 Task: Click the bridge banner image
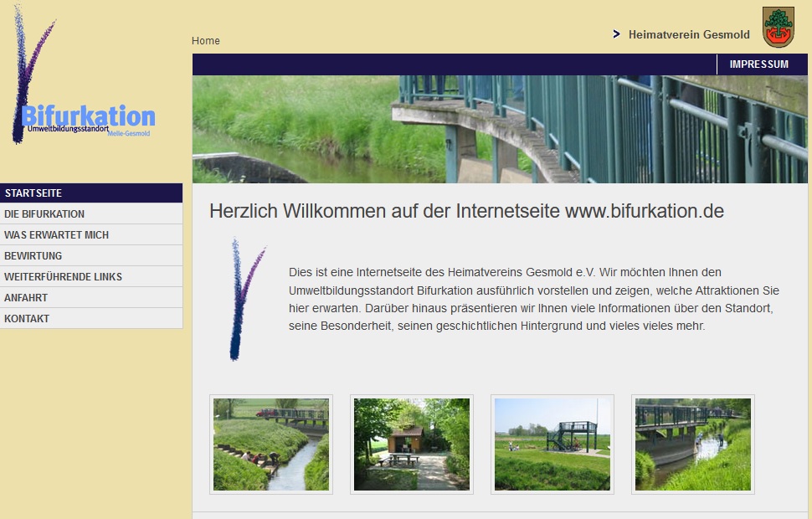[500, 129]
